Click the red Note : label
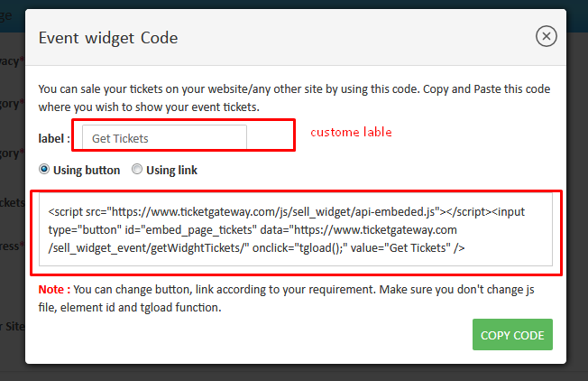 click(x=53, y=289)
